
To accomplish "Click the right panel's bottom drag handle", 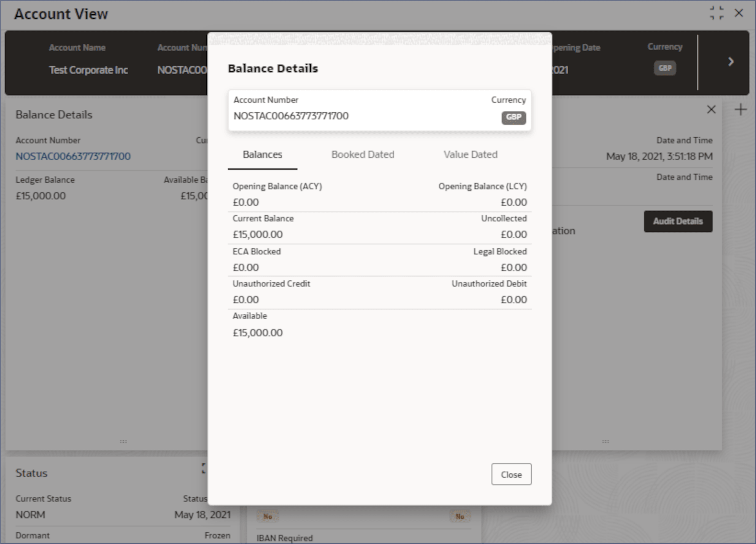I will pos(606,441).
